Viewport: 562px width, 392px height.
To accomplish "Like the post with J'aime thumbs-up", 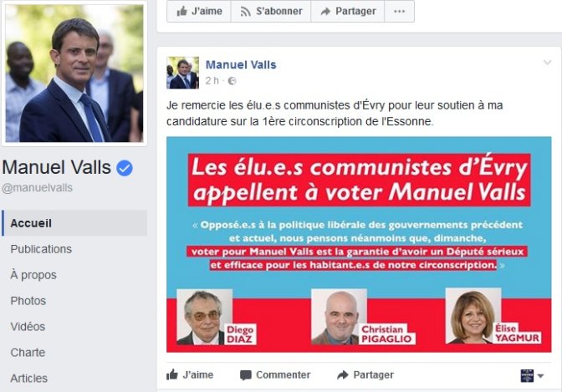I will click(190, 374).
